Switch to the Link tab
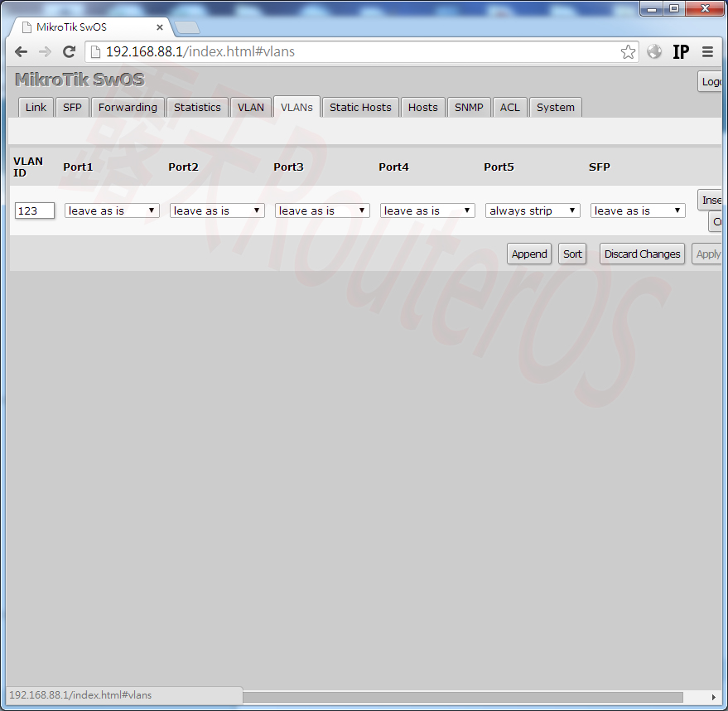The image size is (728, 711). click(x=36, y=107)
